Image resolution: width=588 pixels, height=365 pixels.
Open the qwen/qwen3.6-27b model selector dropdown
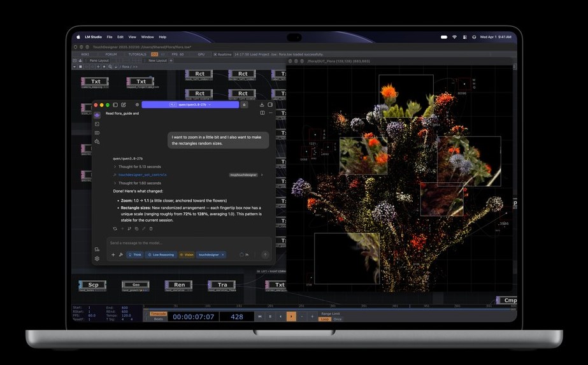[x=190, y=104]
